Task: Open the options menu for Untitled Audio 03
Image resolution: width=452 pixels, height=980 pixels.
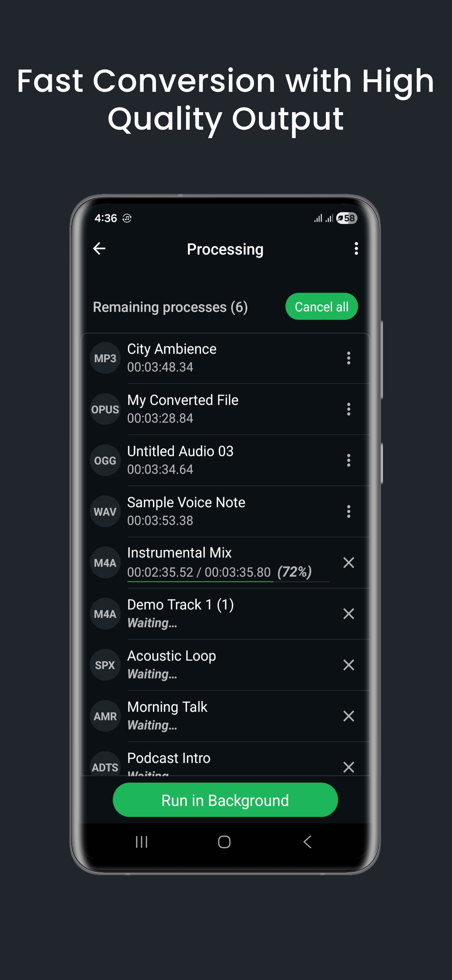Action: (x=349, y=460)
